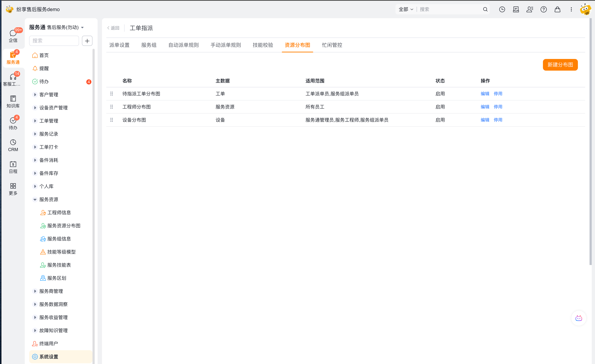Open the contacts person icon in top bar
The height and width of the screenshot is (364, 595).
[x=530, y=9]
